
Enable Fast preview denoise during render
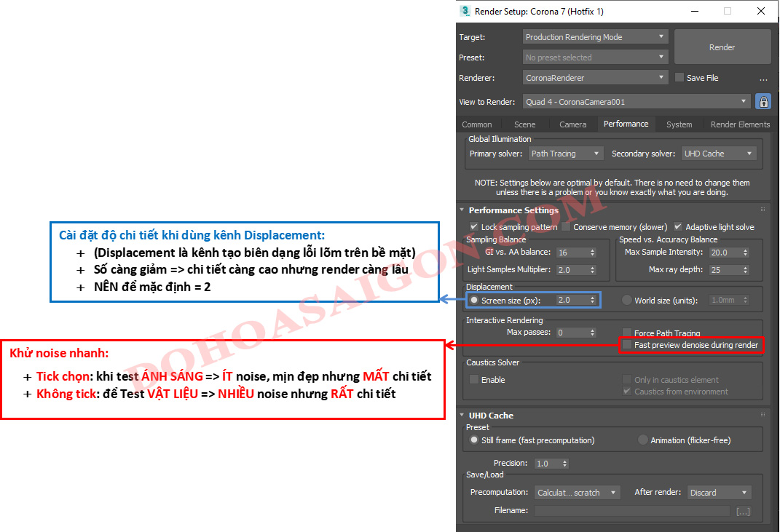pos(626,344)
